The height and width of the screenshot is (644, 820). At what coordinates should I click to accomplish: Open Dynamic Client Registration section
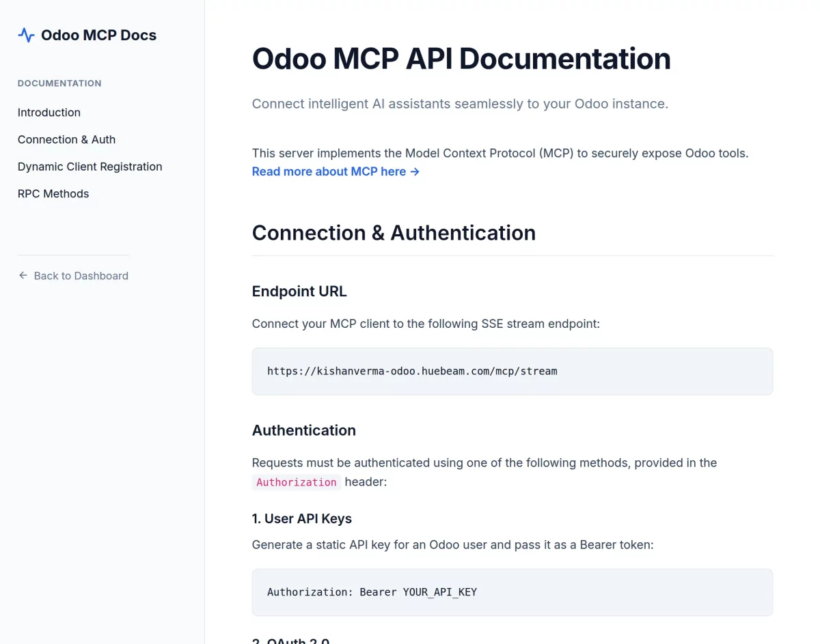coord(90,167)
